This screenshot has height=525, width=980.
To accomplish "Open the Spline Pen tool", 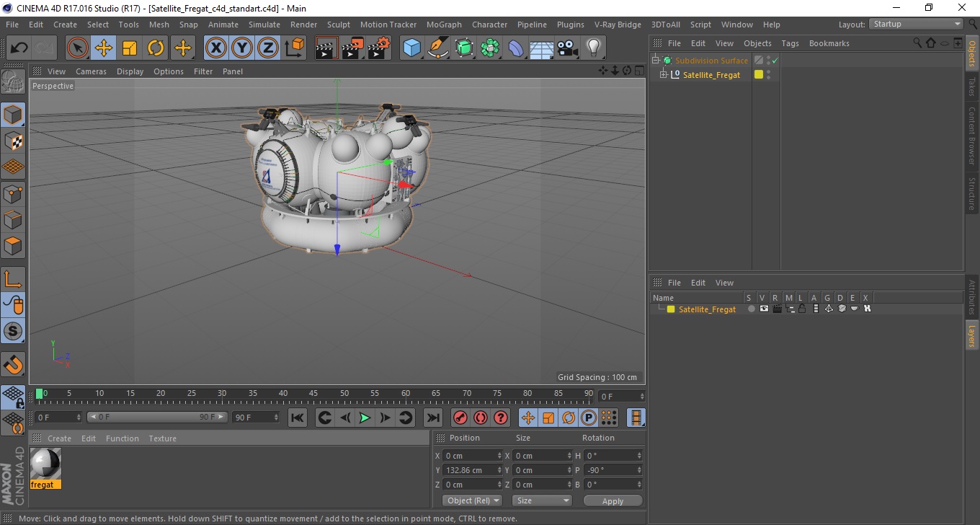I will [x=438, y=48].
